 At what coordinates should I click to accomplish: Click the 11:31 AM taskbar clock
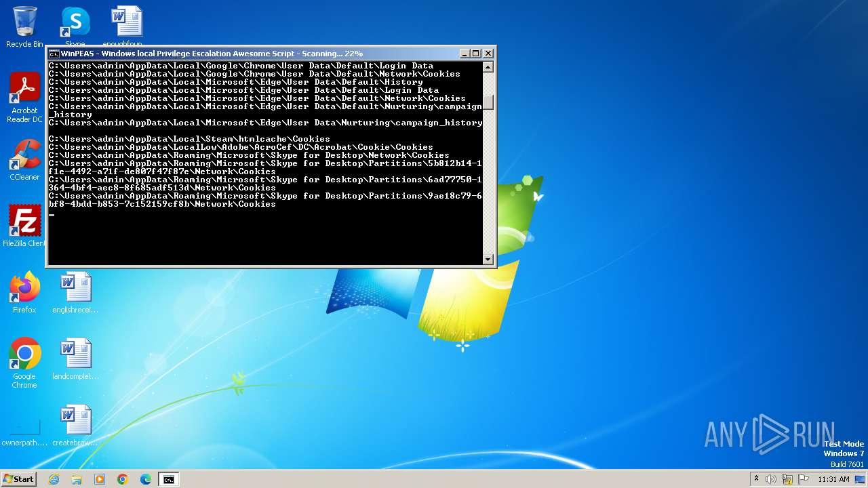(x=833, y=479)
